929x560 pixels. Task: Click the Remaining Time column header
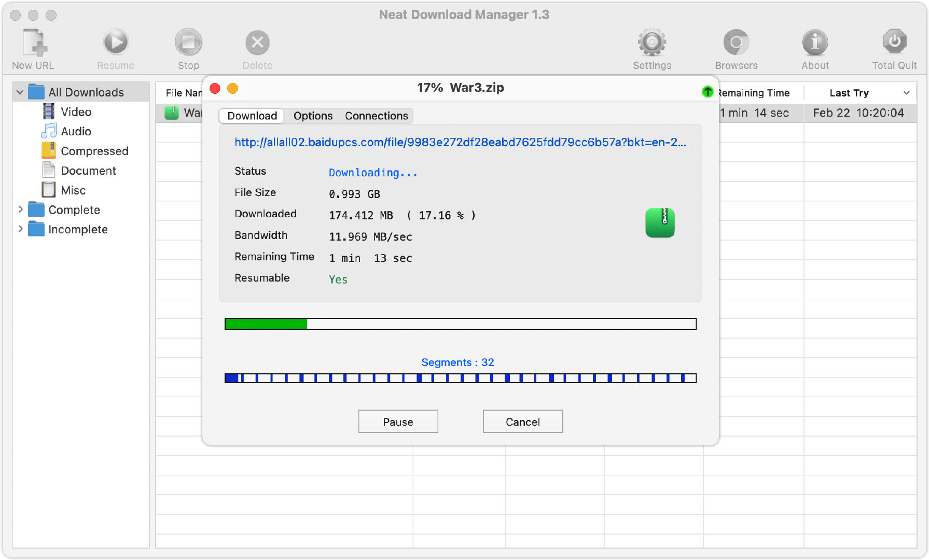[754, 93]
